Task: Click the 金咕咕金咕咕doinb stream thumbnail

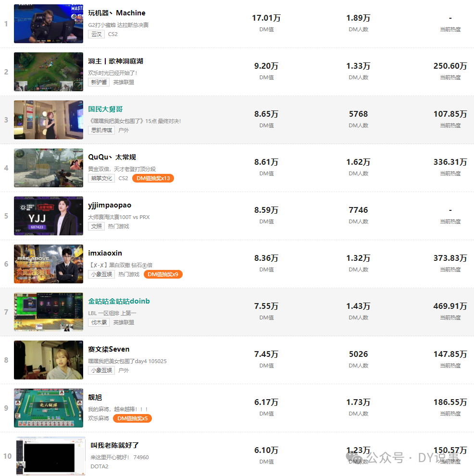Action: coord(48,312)
